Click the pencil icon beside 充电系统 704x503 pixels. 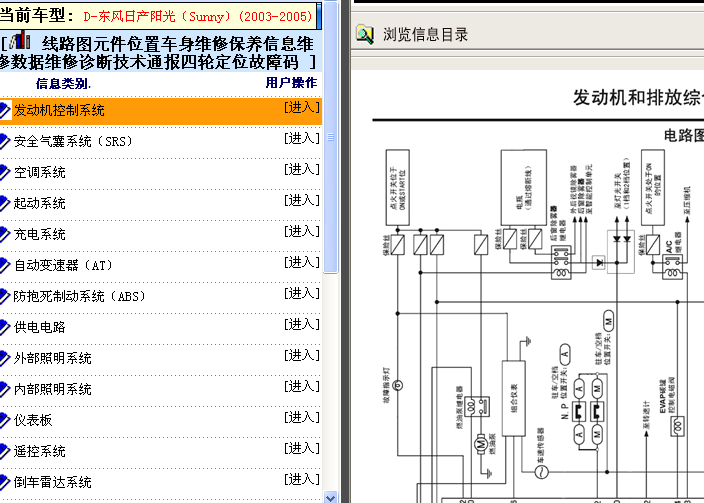(4, 234)
